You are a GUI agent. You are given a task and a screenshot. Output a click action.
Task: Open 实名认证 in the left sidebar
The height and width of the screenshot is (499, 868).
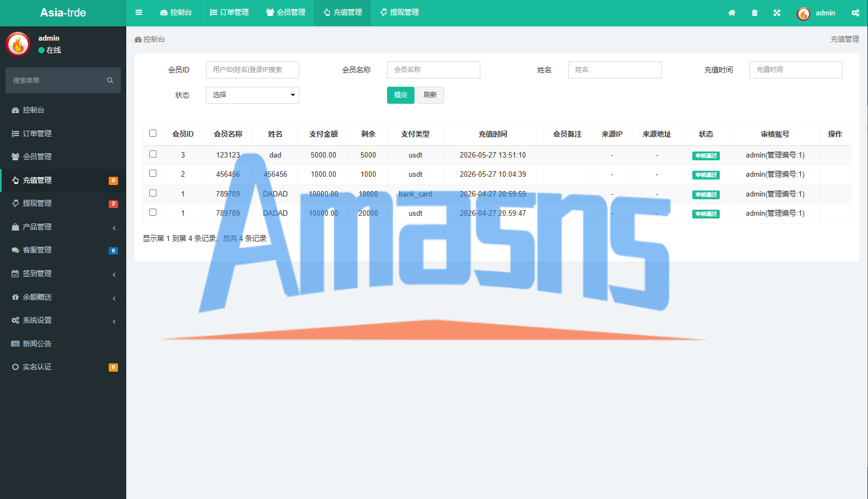[63, 367]
